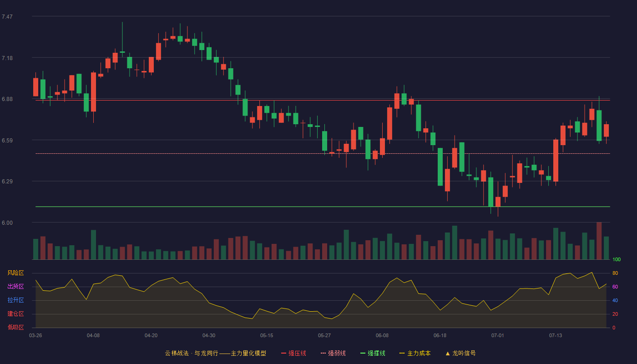Screen dimensions: 637x364
Task: Toggle the 强撑线 legend entry
Action: (x=373, y=353)
